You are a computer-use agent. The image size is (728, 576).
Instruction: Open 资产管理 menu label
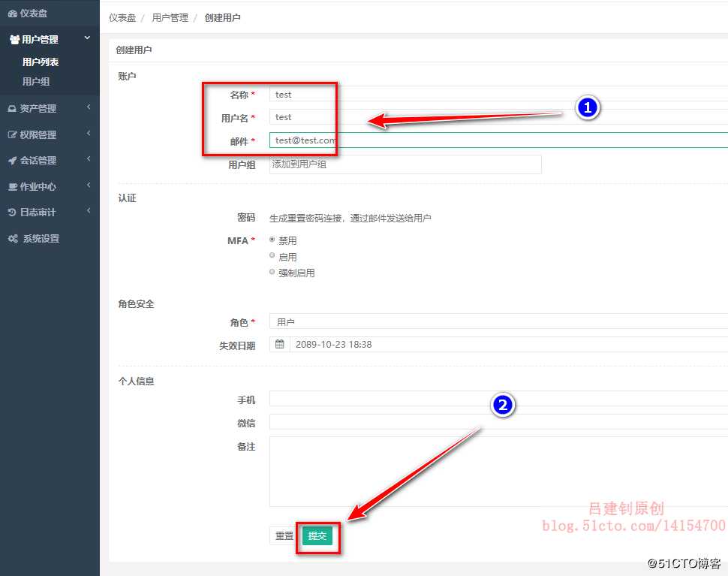(x=38, y=109)
